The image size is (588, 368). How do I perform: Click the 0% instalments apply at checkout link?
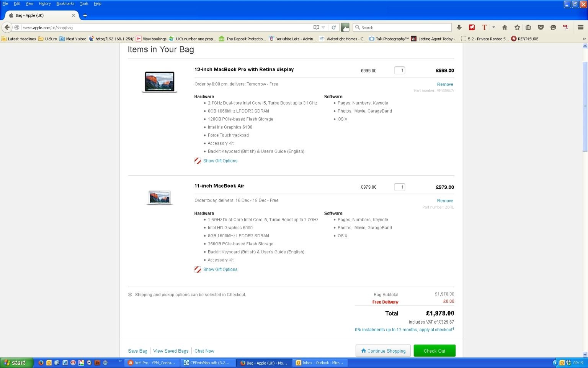(404, 330)
